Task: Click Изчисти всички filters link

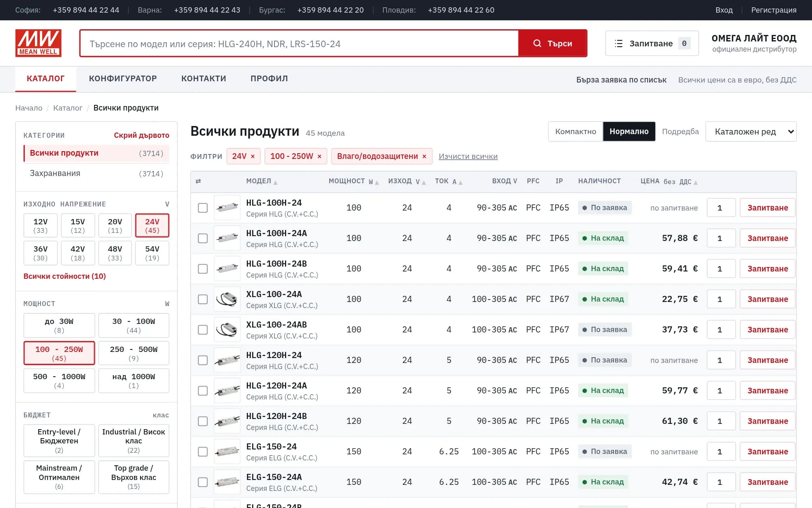Action: click(468, 156)
